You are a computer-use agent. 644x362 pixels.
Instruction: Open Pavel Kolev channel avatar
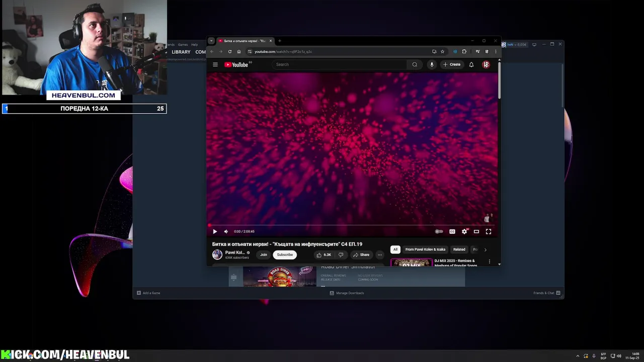217,254
